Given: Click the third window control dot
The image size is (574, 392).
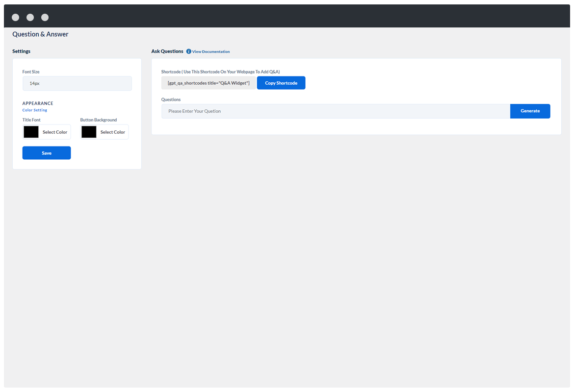Looking at the screenshot, I should pyautogui.click(x=45, y=17).
